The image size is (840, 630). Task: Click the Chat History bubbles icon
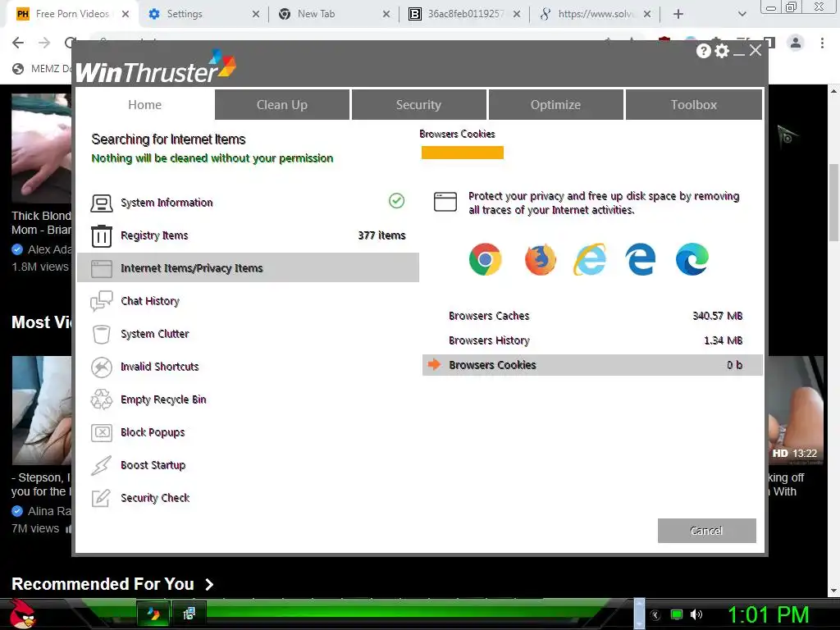pyautogui.click(x=101, y=301)
